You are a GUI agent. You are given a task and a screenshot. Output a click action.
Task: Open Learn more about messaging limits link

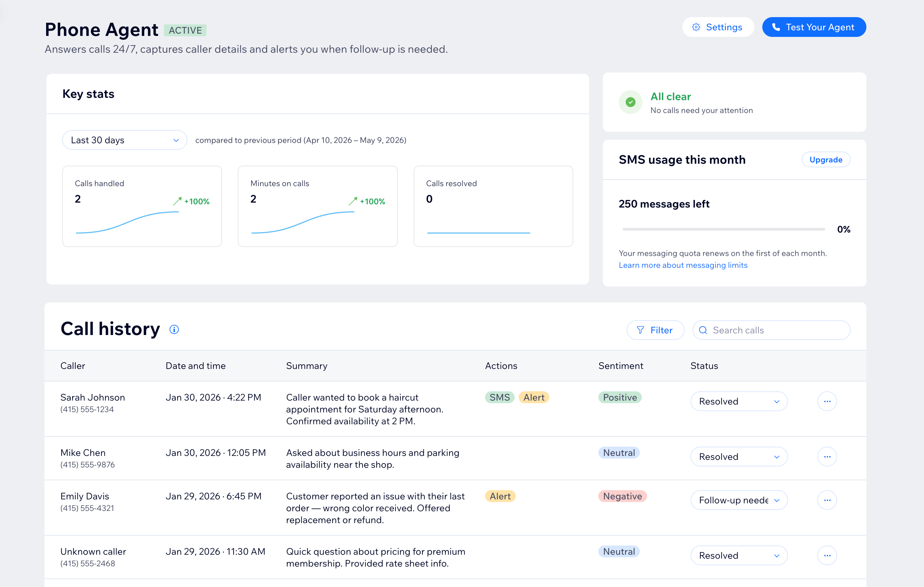(683, 265)
